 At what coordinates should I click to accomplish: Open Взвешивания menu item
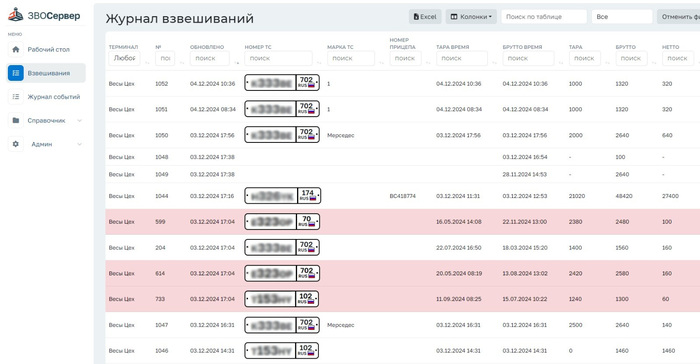point(46,73)
